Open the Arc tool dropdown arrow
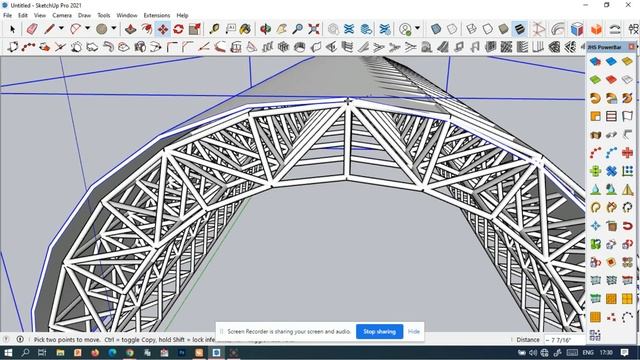 coord(87,29)
